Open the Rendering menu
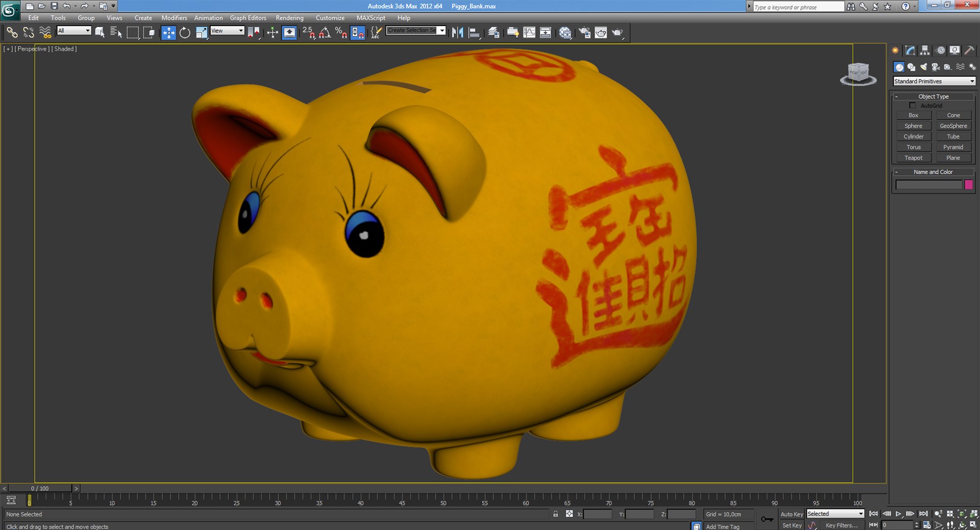Viewport: 980px width, 530px height. (289, 18)
